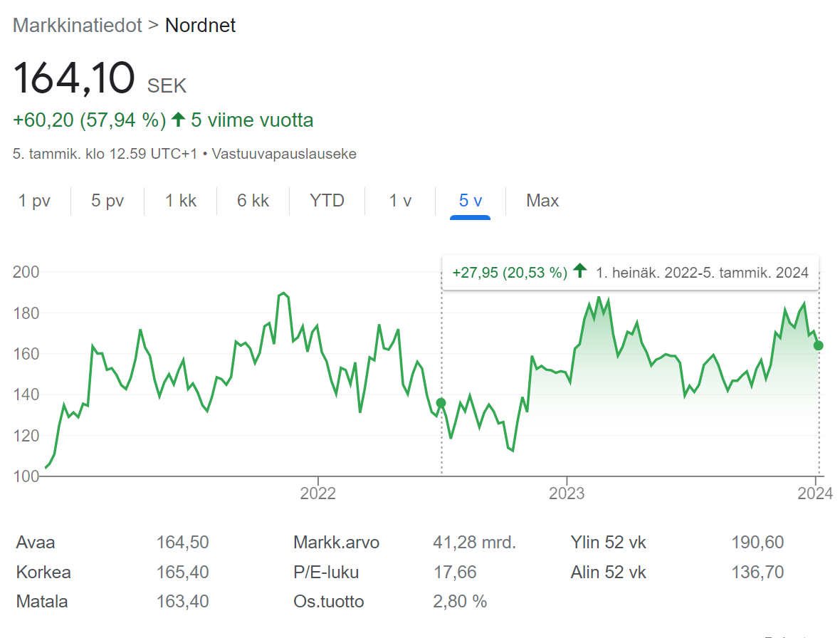This screenshot has height=638, width=840.
Task: Click the Nordnet breadcrumb title
Action: pos(200,25)
